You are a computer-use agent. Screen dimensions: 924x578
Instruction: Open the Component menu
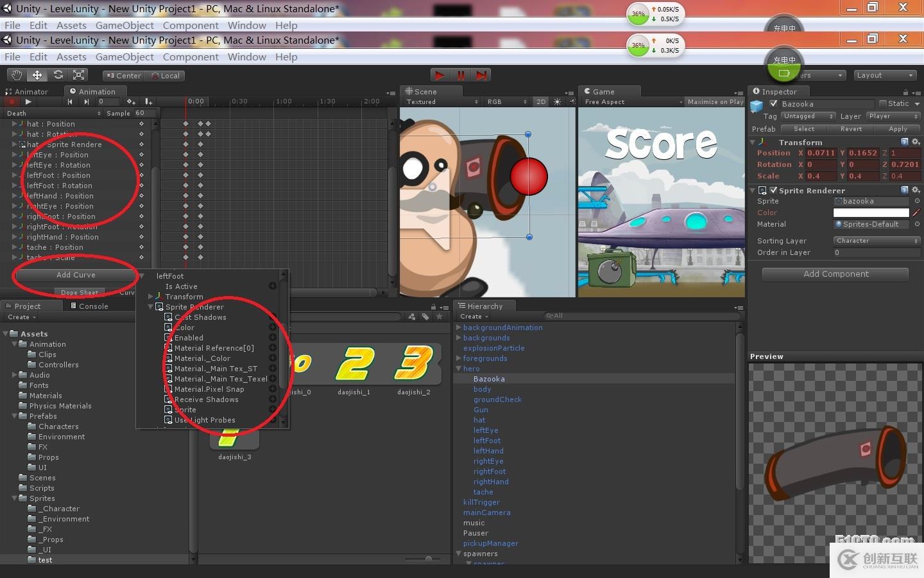click(x=191, y=57)
